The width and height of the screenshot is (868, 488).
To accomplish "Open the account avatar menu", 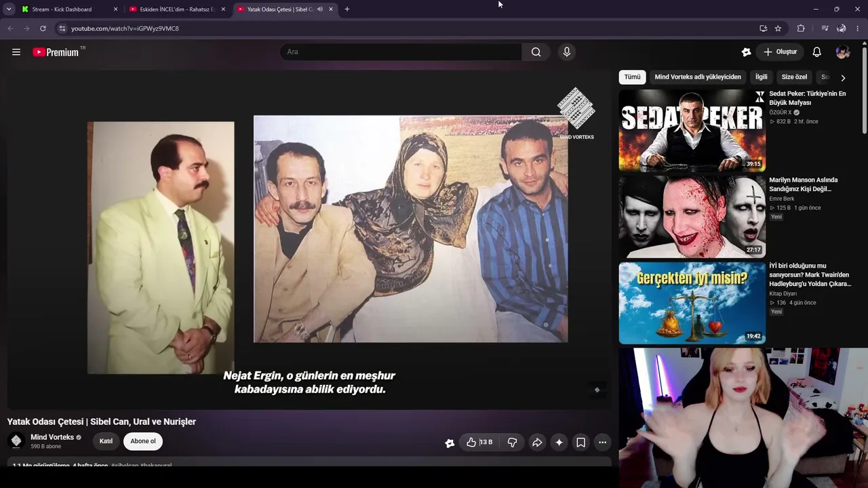I will (x=843, y=52).
